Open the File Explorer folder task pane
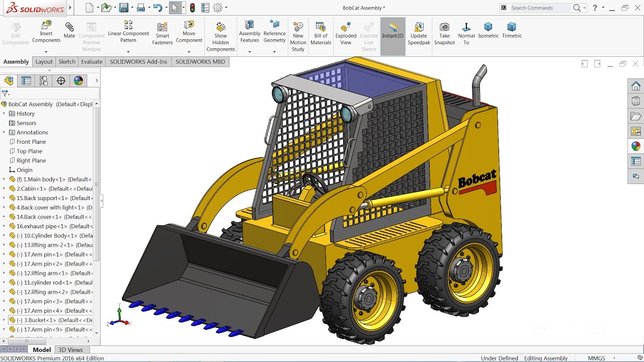Screen dimensions: 644x362 (636, 116)
